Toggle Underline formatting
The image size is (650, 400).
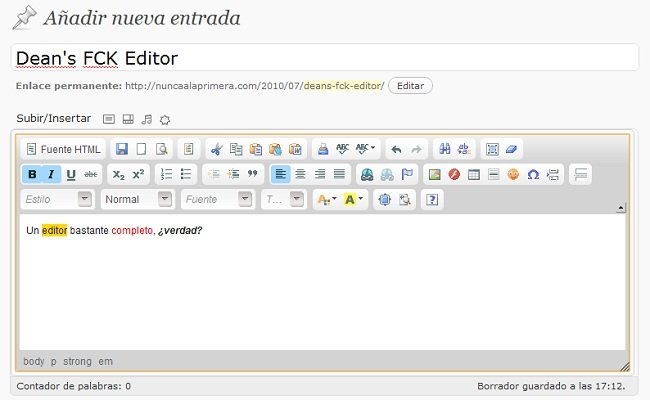click(71, 175)
